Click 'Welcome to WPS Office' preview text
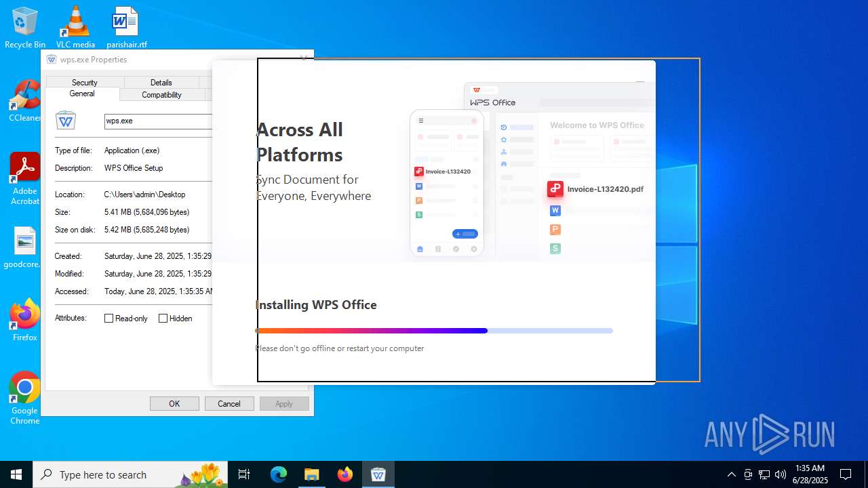The width and height of the screenshot is (868, 488). pyautogui.click(x=597, y=125)
